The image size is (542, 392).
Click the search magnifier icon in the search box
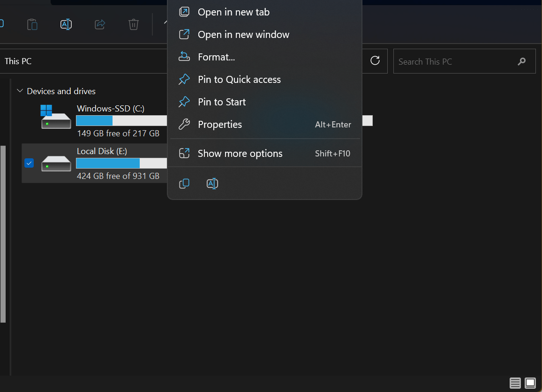point(522,61)
